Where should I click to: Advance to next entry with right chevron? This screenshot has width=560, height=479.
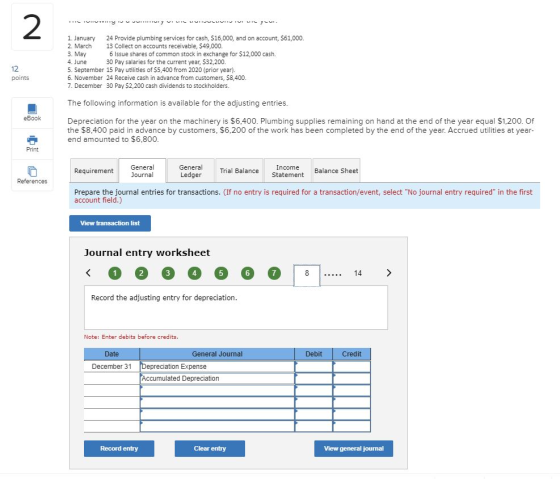[389, 273]
